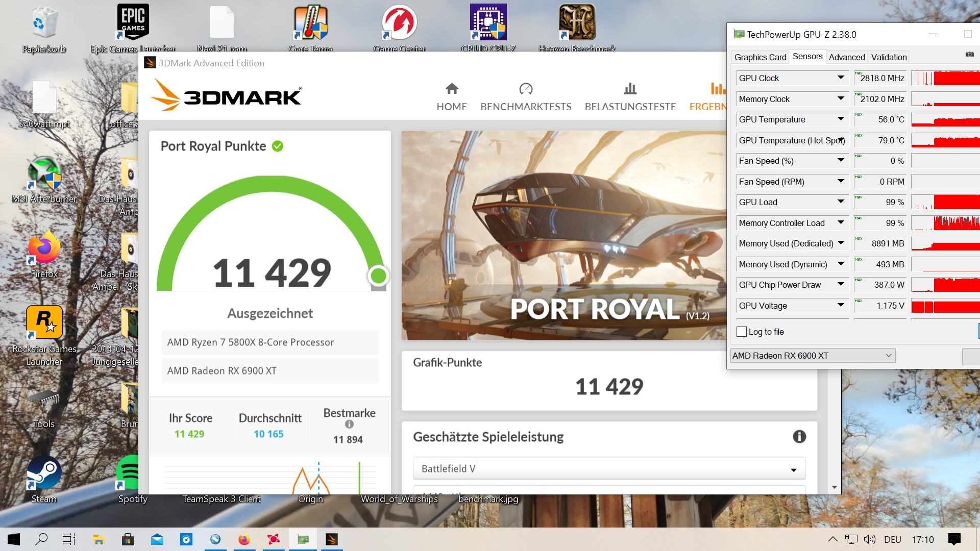This screenshot has width=980, height=551.
Task: Open Task View in taskbar
Action: pos(69,539)
